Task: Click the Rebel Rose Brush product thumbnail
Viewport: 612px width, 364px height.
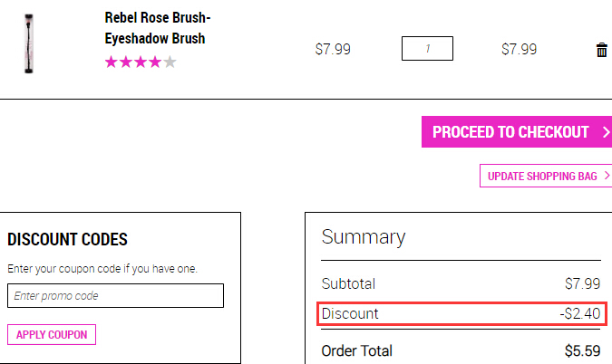Action: tap(29, 43)
